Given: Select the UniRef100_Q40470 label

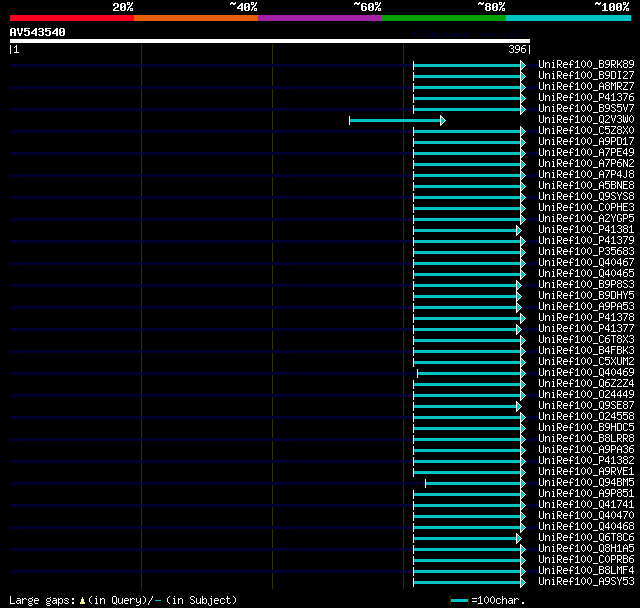Looking at the screenshot, I should (x=586, y=516).
